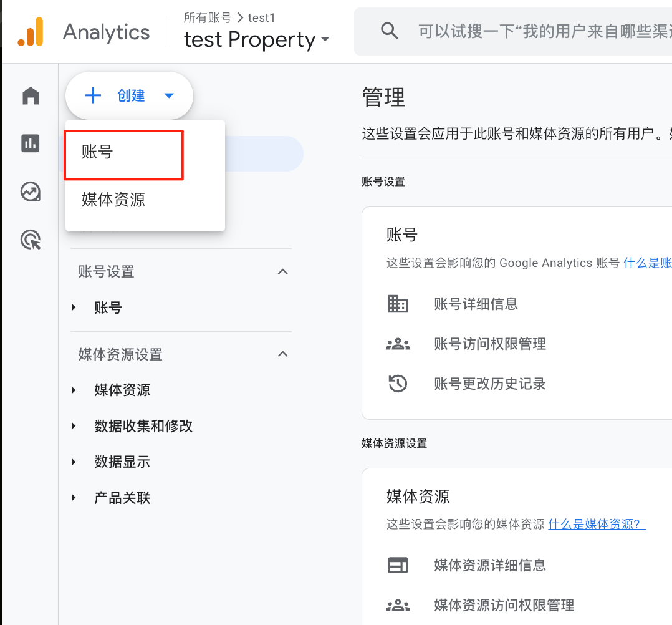Click the 创建 dropdown button
The width and height of the screenshot is (672, 625).
coord(130,95)
